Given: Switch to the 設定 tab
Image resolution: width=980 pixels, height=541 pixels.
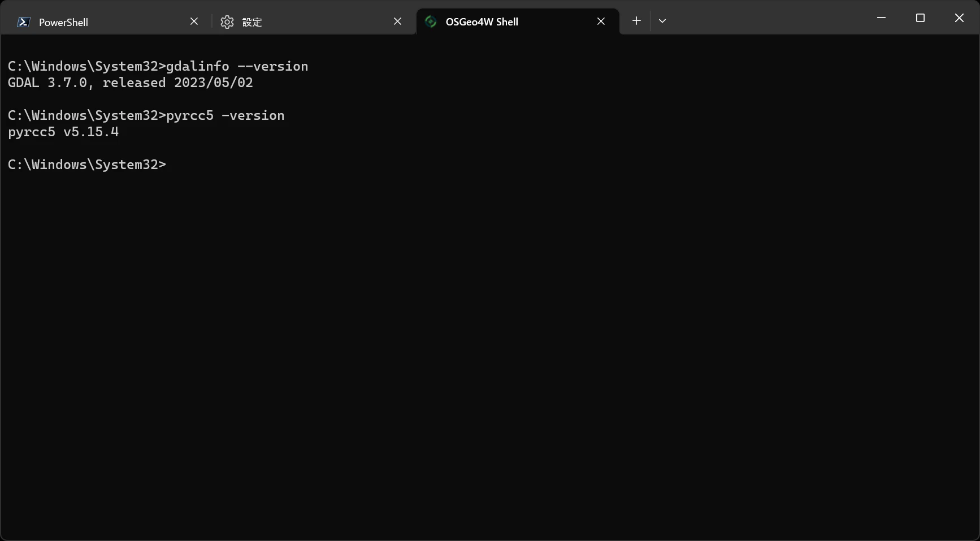Looking at the screenshot, I should point(313,21).
